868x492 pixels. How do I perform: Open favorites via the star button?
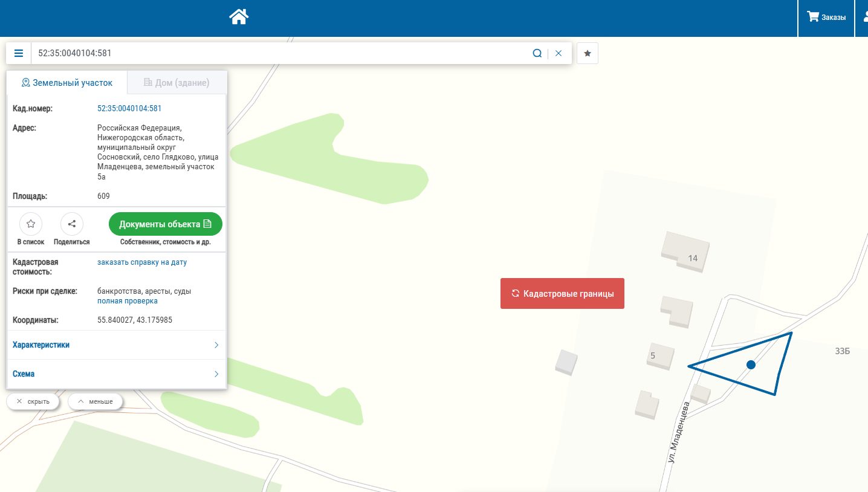[588, 53]
